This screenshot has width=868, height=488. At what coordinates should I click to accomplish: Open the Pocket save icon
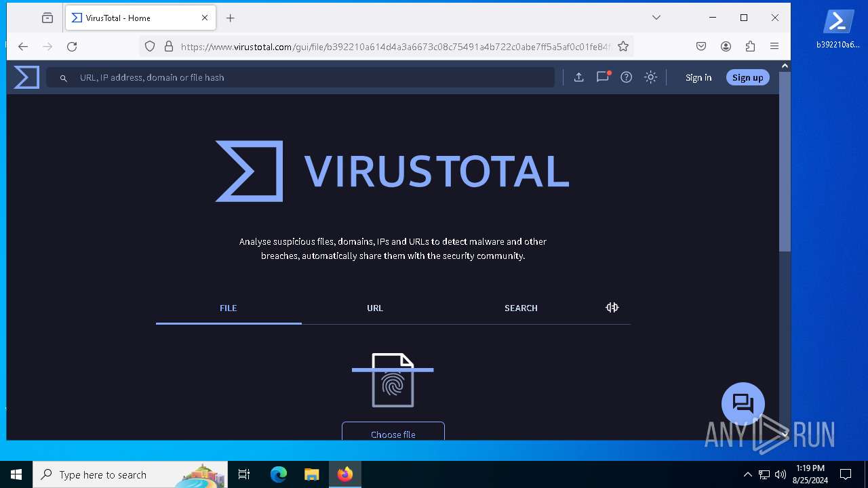click(701, 46)
